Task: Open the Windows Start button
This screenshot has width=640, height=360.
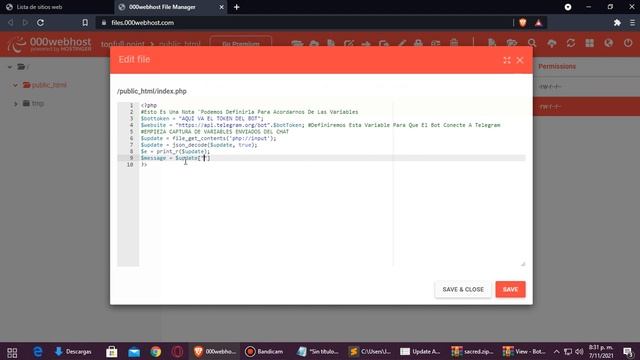Action: click(x=12, y=352)
